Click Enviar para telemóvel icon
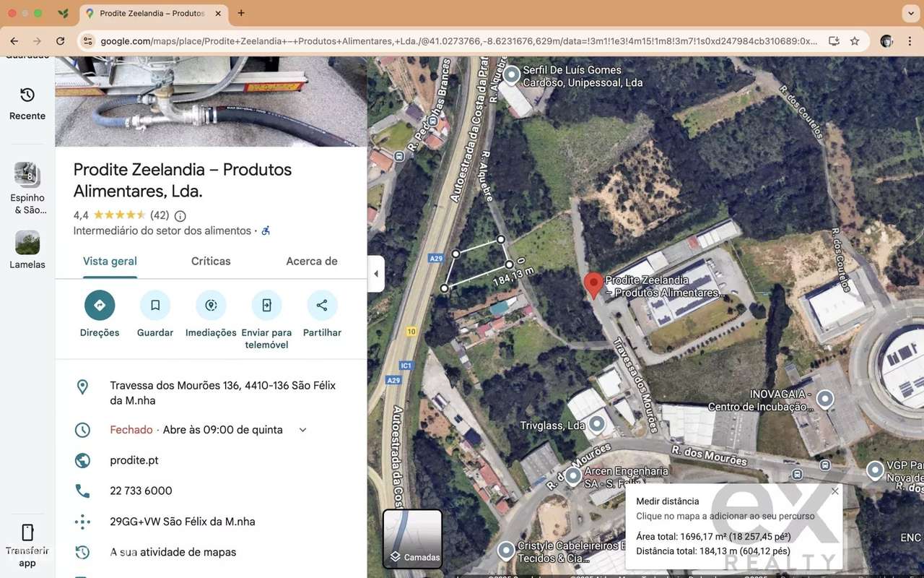924x578 pixels. coord(266,305)
